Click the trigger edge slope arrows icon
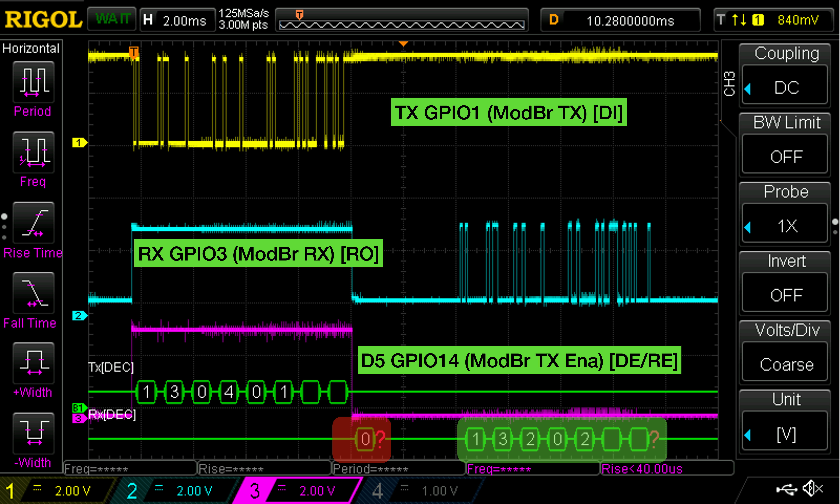Viewport: 840px width, 504px height. point(739,20)
